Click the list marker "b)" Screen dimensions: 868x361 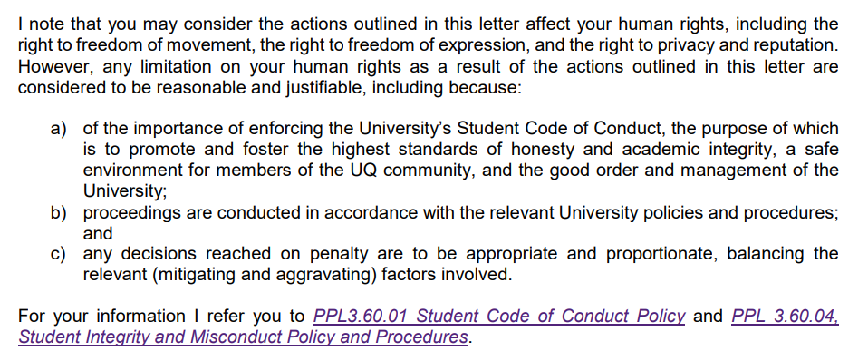point(58,213)
